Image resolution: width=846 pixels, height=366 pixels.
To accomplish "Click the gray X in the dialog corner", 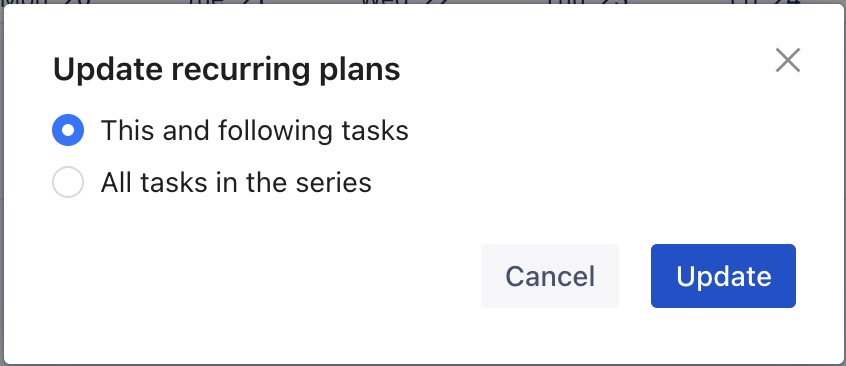I will pyautogui.click(x=788, y=60).
